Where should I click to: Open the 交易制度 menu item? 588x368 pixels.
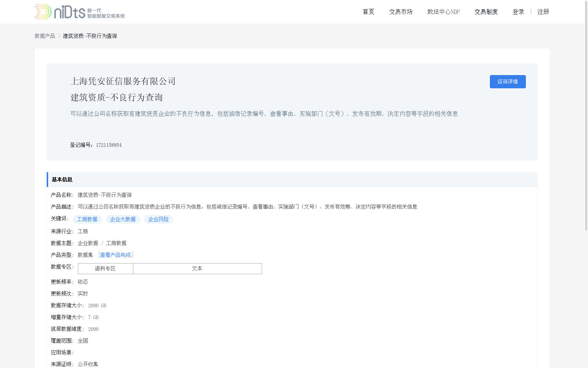pos(486,12)
